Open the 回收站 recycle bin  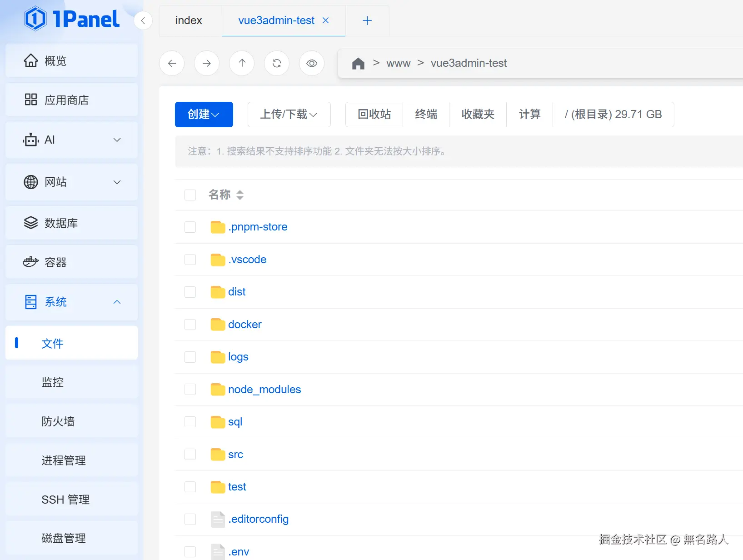374,115
